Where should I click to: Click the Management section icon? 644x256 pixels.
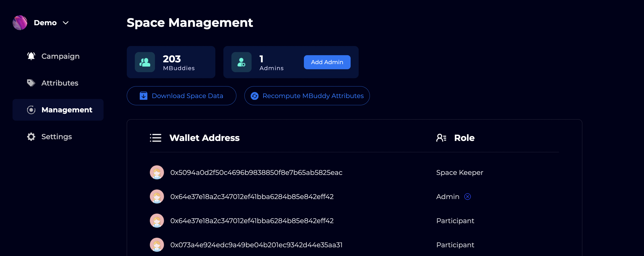(31, 110)
